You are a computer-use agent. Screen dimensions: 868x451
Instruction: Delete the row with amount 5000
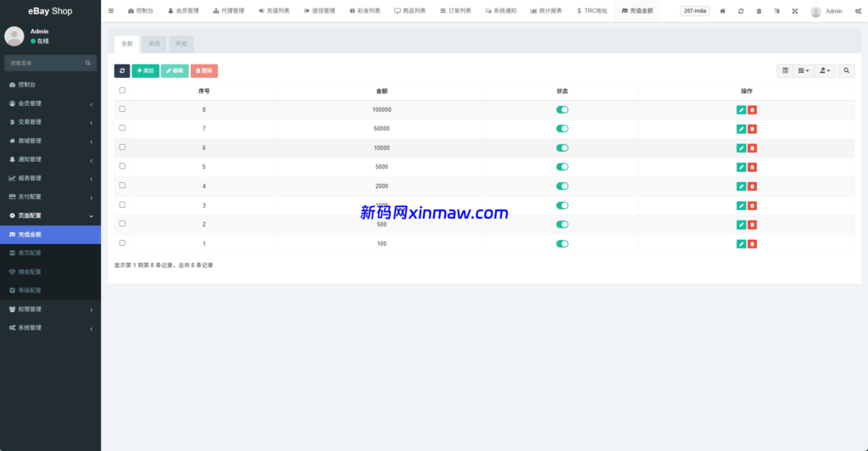tap(753, 167)
